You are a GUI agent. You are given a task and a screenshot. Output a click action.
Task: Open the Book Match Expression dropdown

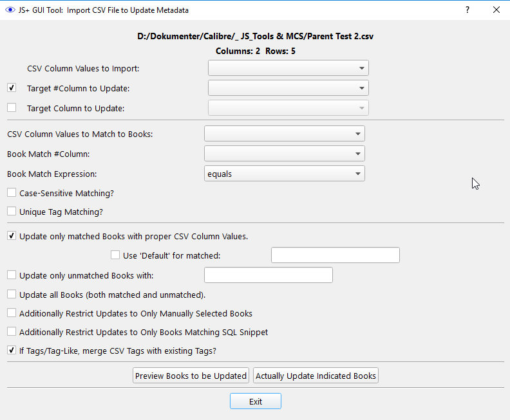[x=284, y=174]
